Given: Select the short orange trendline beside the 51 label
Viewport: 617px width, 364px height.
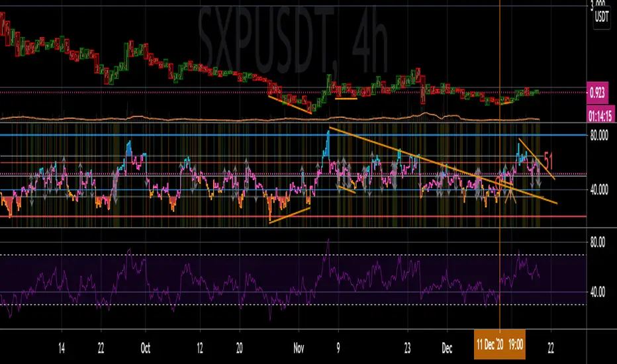Looking at the screenshot, I should pos(536,158).
